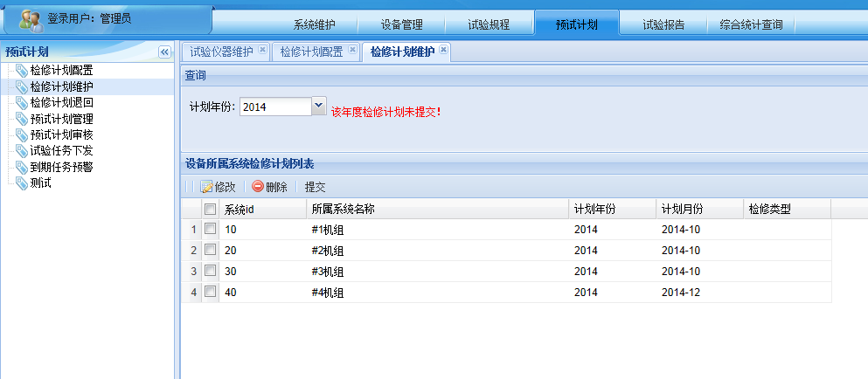Close the 检修计划维护 tab
Viewport: 868px width, 379px height.
[443, 51]
